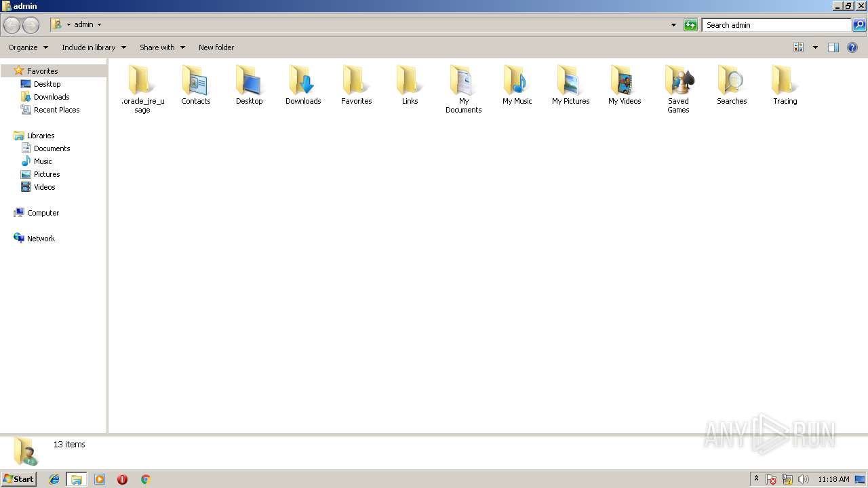Click the Forward navigation button
The image size is (868, 488).
point(31,25)
